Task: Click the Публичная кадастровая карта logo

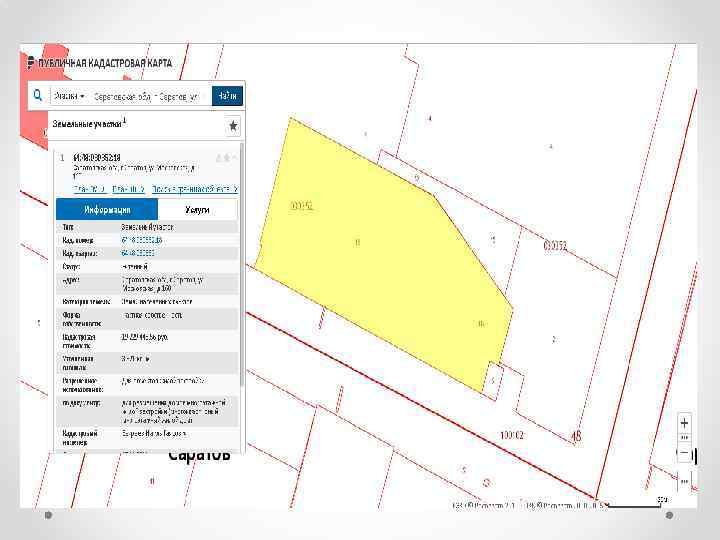Action: (x=100, y=63)
